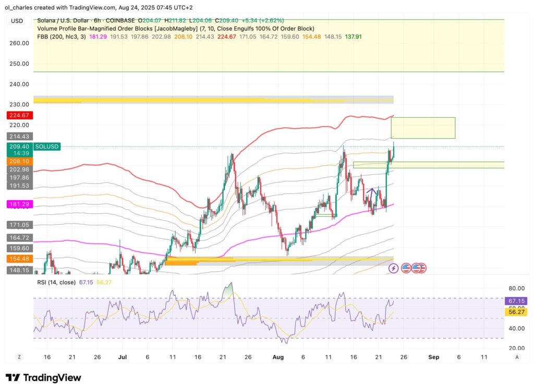Image resolution: width=534 pixels, height=392 pixels.
Task: Click the Z timezone button
Action: click(19, 357)
